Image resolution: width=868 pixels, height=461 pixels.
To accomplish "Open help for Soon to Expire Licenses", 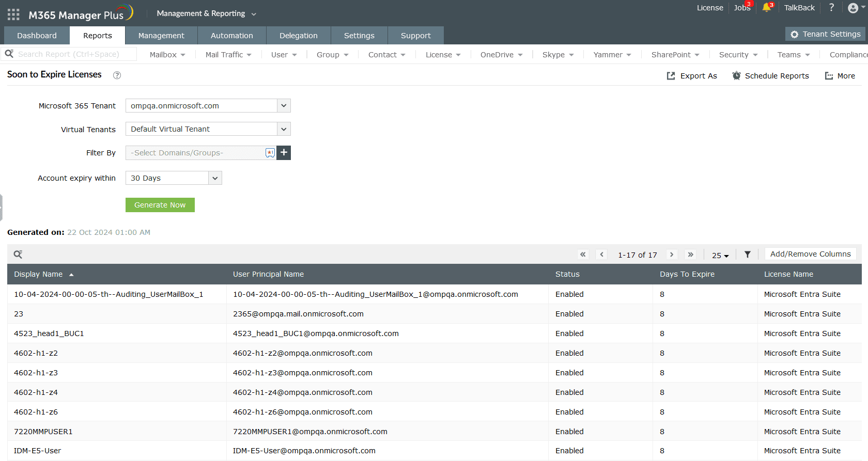I will click(x=117, y=75).
